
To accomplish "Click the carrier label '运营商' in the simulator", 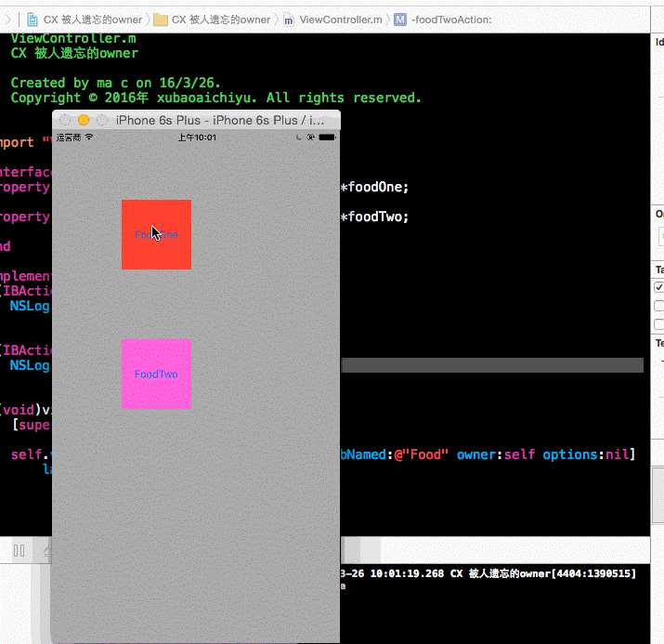I will (x=69, y=138).
